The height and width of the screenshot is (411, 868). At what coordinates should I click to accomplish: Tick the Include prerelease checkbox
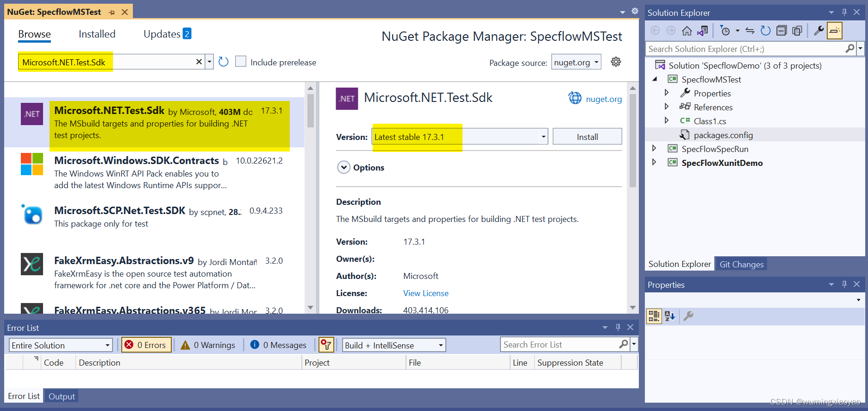pyautogui.click(x=241, y=62)
